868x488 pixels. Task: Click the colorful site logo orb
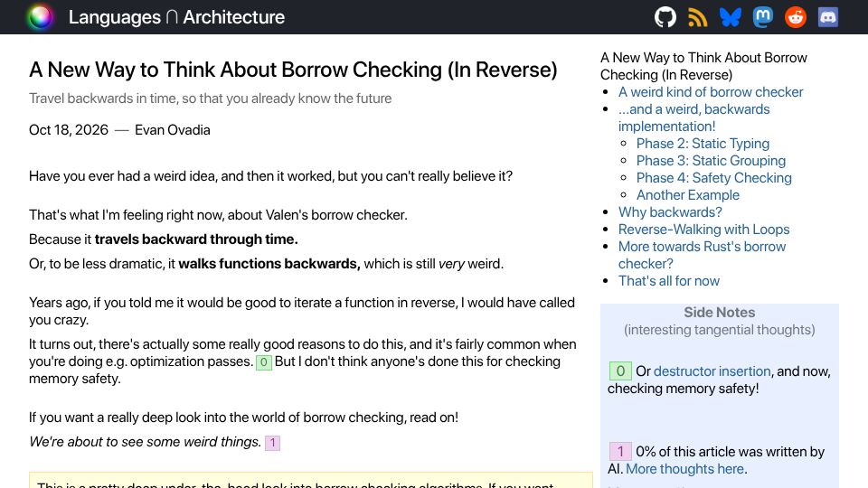(x=40, y=17)
